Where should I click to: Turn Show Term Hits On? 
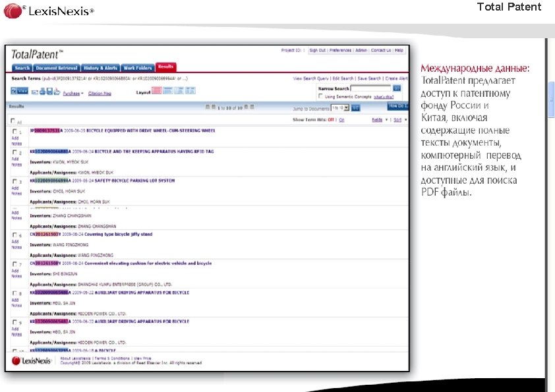point(341,120)
